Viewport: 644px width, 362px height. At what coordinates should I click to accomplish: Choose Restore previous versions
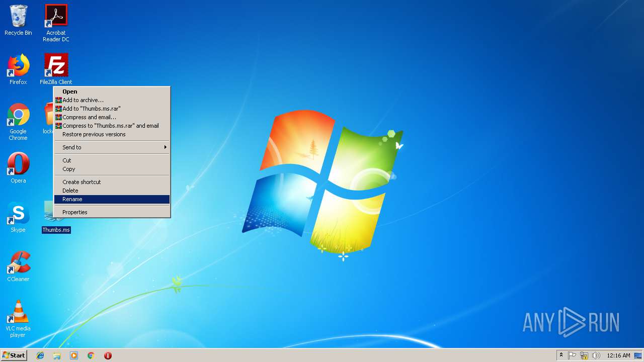pyautogui.click(x=112, y=134)
